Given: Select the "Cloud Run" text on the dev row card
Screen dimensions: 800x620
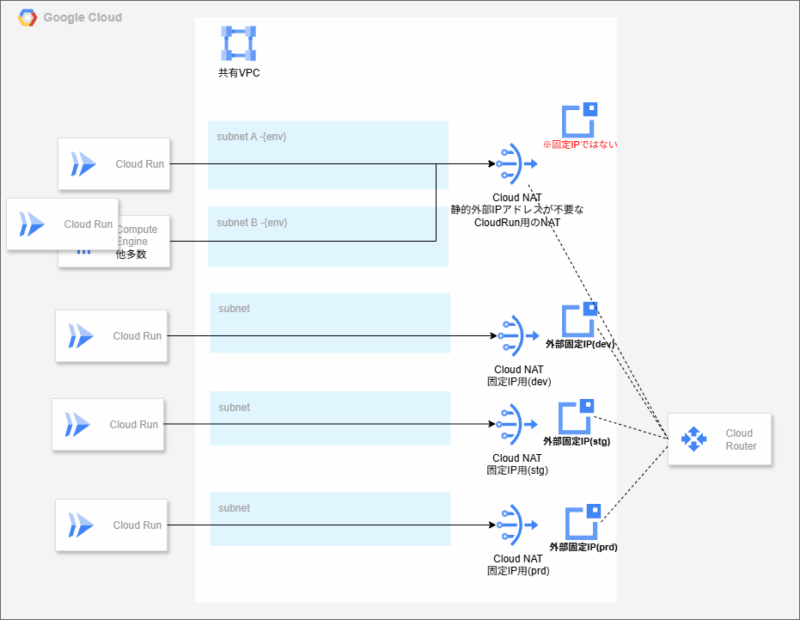Looking at the screenshot, I should [x=137, y=336].
